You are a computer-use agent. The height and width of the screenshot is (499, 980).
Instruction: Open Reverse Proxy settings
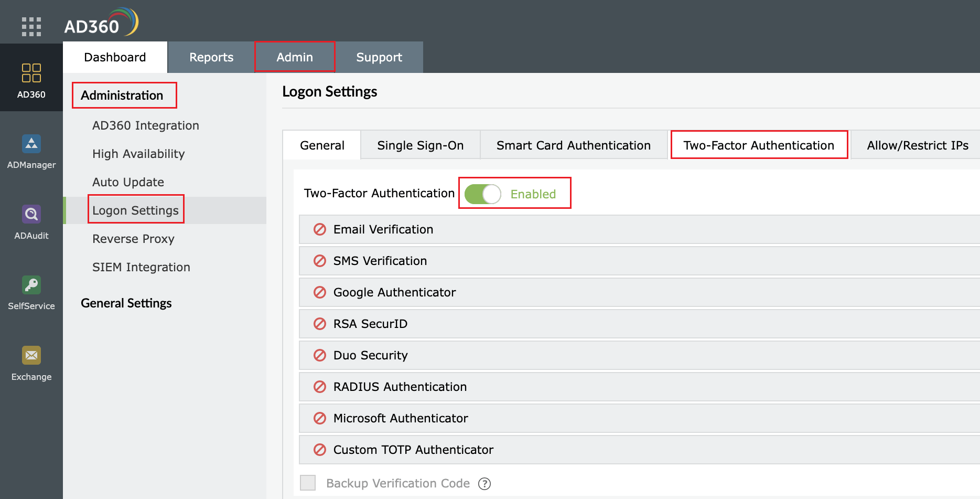point(133,239)
